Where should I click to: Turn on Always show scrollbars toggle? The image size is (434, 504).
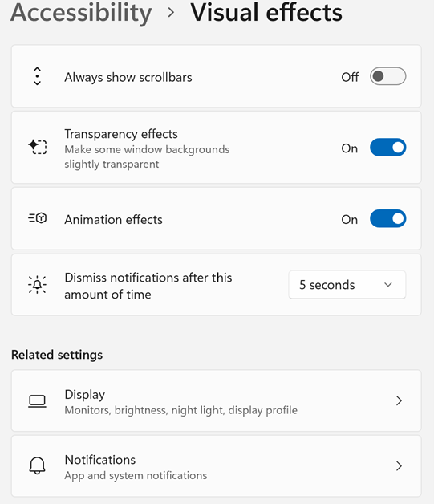tap(387, 76)
